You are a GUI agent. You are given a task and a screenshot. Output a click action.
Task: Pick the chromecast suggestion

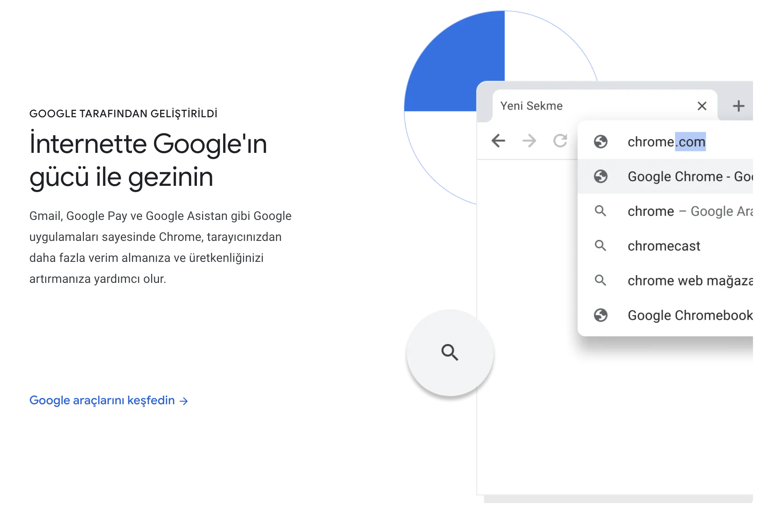[665, 246]
